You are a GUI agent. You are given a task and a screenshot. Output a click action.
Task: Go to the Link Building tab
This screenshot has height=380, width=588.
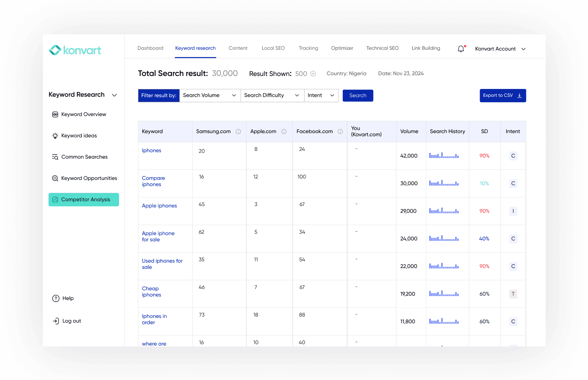[426, 48]
